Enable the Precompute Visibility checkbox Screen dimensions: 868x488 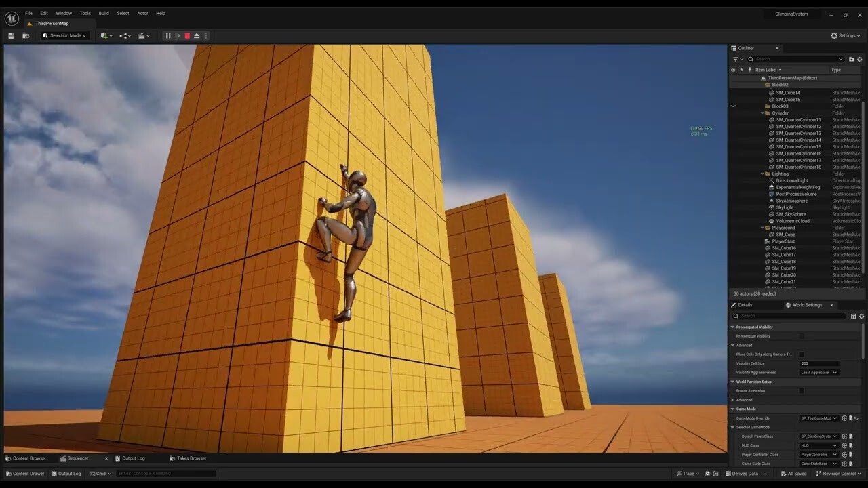[802, 335]
